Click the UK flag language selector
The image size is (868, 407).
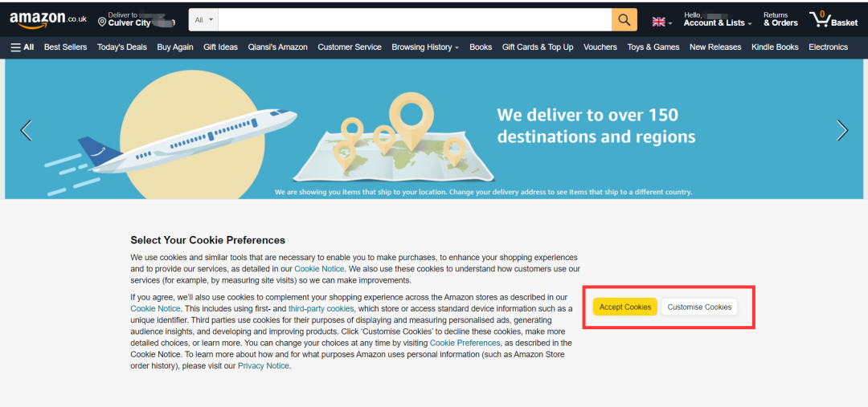pyautogui.click(x=662, y=22)
